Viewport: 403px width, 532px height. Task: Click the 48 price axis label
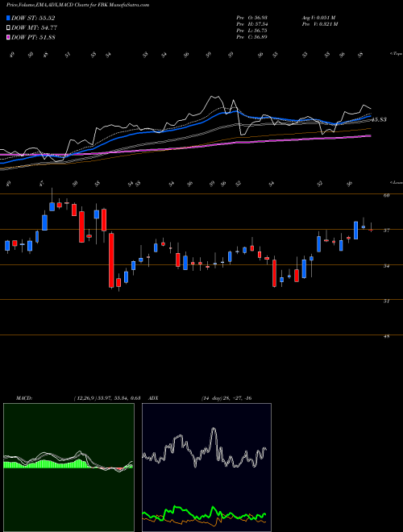(386, 337)
